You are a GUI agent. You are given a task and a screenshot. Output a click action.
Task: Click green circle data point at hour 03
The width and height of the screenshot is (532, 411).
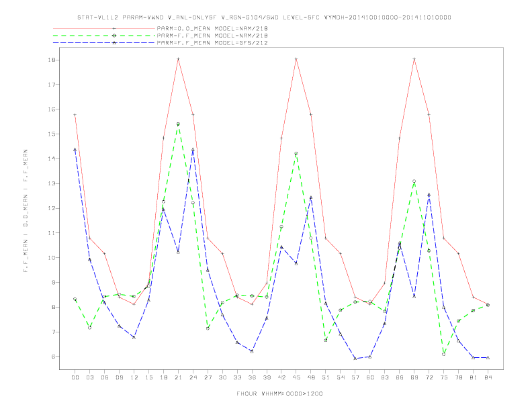pyautogui.click(x=89, y=328)
